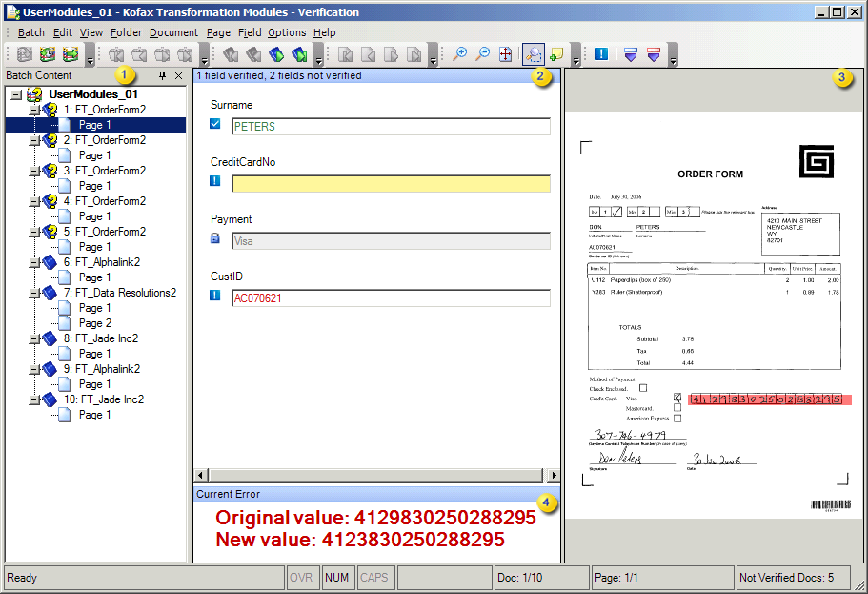Click the exclamation marker beside CreditCardNo

pyautogui.click(x=214, y=180)
